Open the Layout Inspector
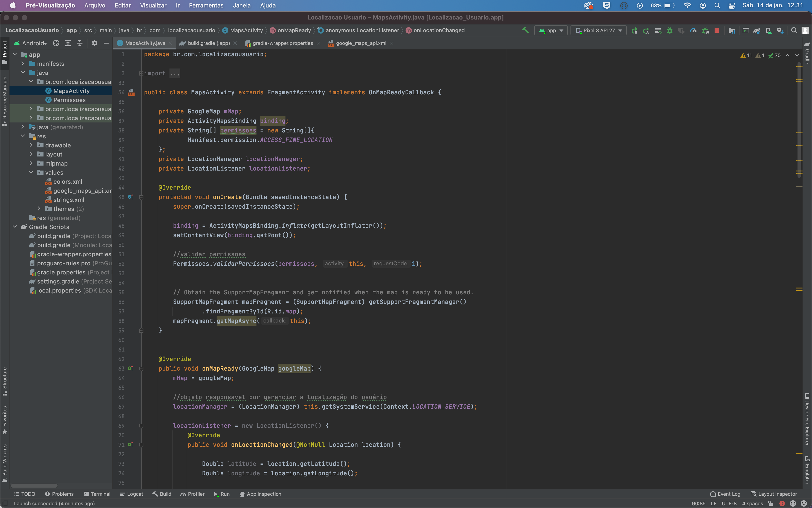Screen dimensions: 812x508 [x=774, y=494]
